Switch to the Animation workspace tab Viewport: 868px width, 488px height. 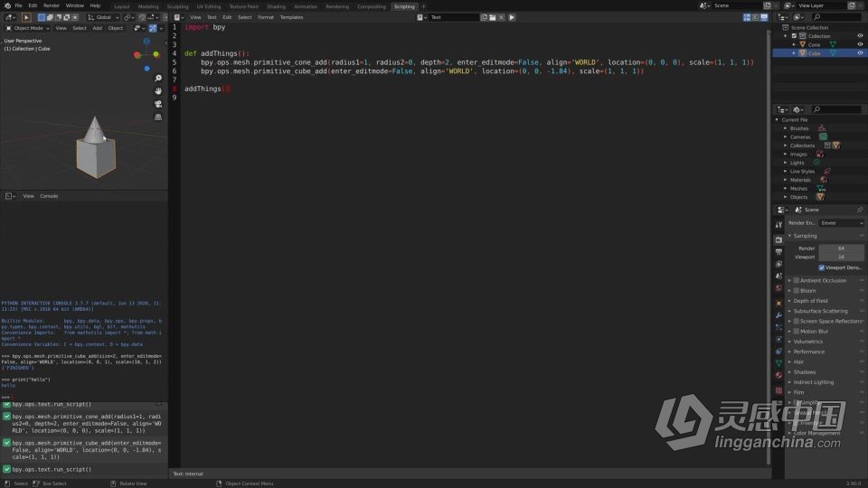[306, 6]
